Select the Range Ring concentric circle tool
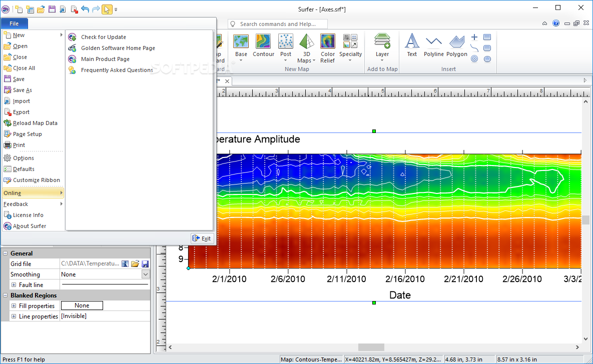Viewport: 593px width, 364px height. tap(474, 58)
